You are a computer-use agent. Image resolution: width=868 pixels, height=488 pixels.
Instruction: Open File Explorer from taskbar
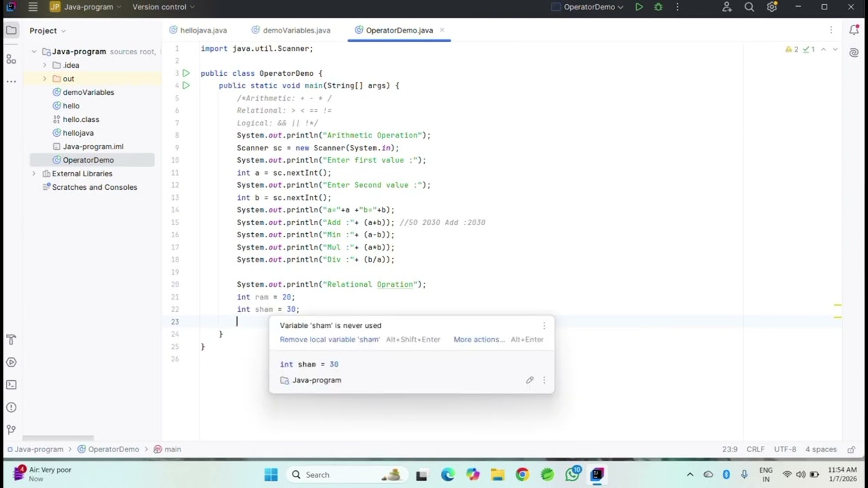(x=497, y=474)
